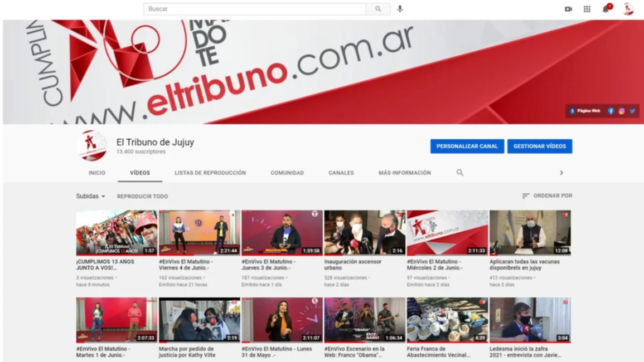Viewport: 644px width, 362px height.
Task: Click El Tribuno de Jujuy channel avatar
Action: coord(91,146)
